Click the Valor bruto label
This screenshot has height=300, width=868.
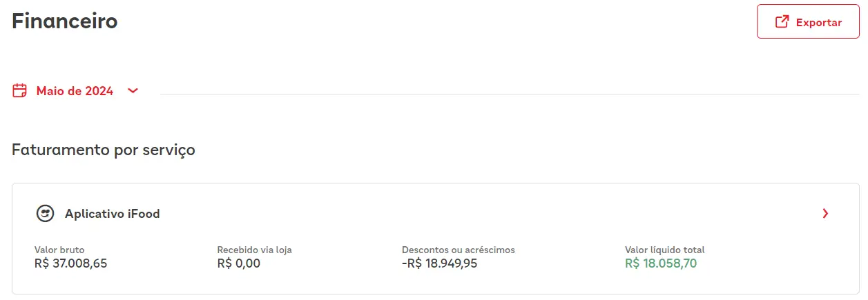[x=59, y=250]
